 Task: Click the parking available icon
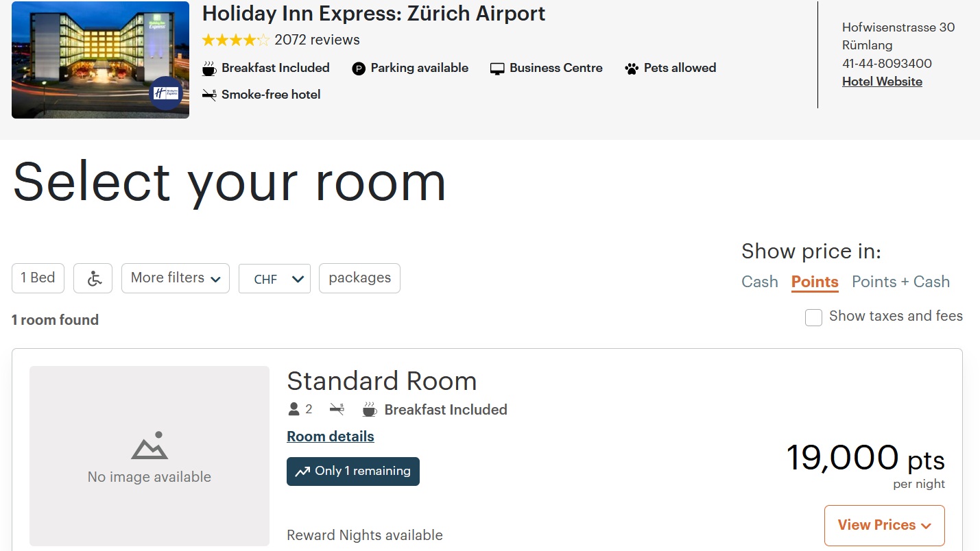(x=359, y=69)
